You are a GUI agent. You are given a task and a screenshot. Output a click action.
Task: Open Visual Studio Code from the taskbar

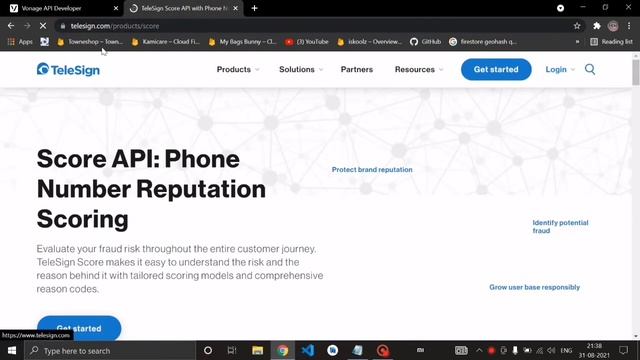pyautogui.click(x=308, y=351)
